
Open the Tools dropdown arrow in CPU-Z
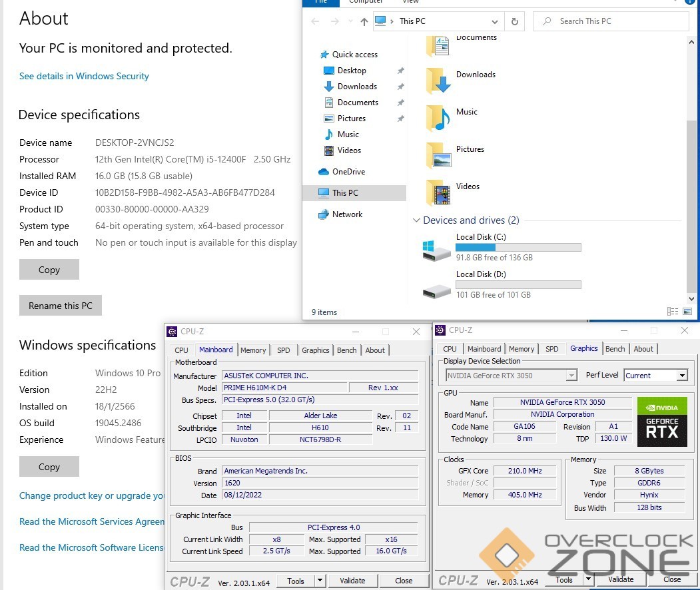click(x=320, y=581)
